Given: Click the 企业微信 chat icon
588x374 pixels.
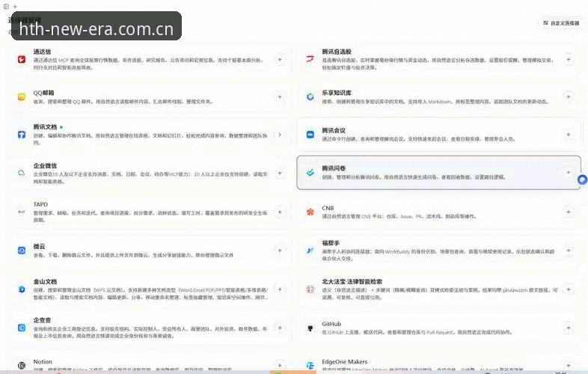Looking at the screenshot, I should coord(22,173).
